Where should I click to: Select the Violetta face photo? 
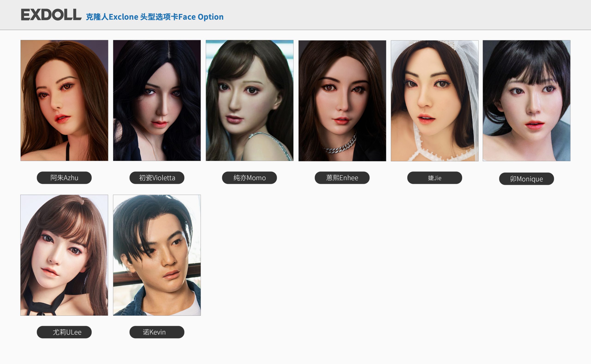pyautogui.click(x=157, y=100)
